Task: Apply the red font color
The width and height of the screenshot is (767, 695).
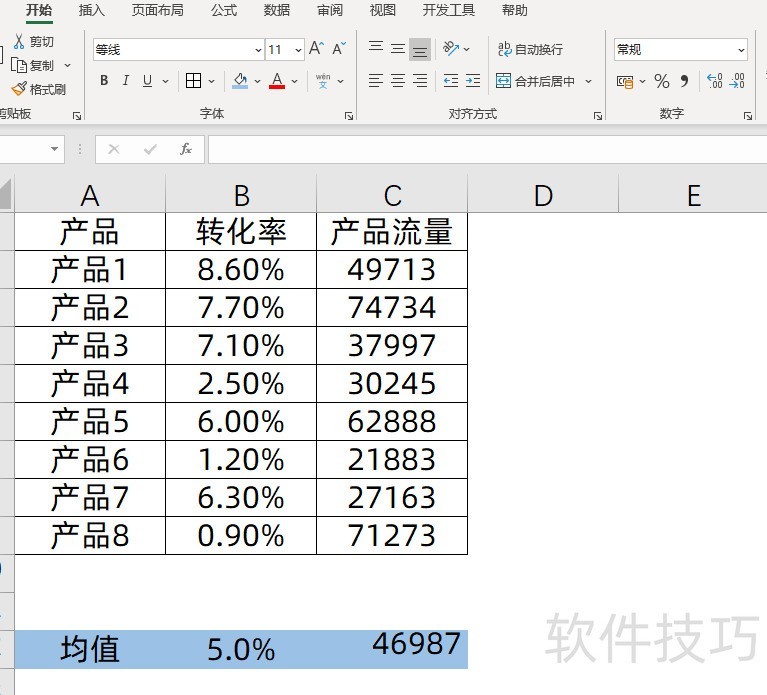Action: [x=277, y=80]
